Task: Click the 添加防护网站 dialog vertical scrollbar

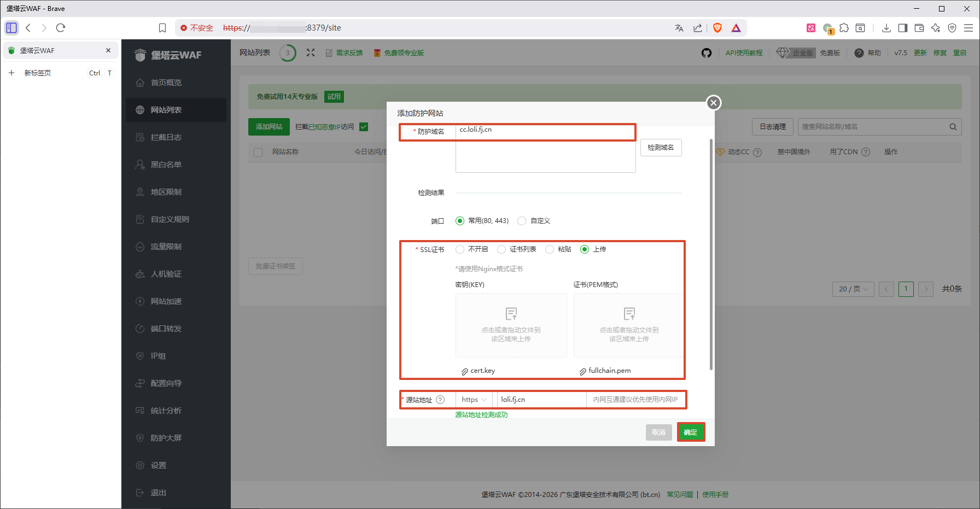Action: click(711, 254)
